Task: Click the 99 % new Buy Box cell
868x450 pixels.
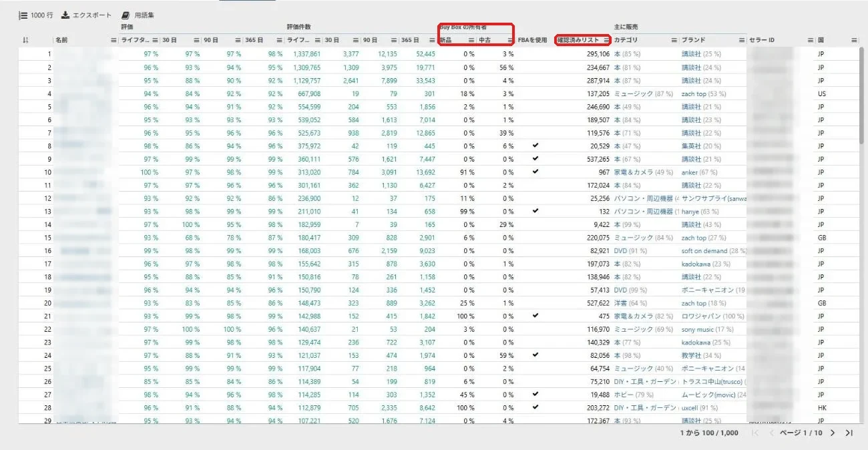Action: (467, 212)
